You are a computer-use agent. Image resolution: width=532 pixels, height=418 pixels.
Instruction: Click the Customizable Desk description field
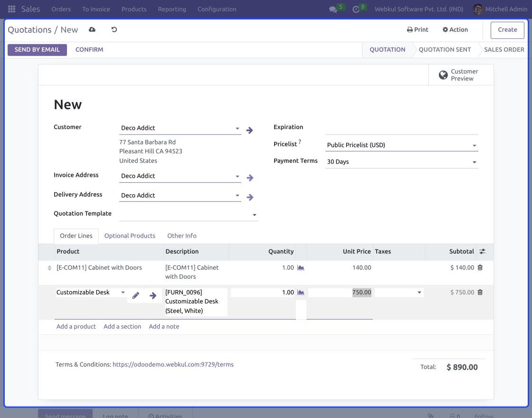pyautogui.click(x=196, y=302)
